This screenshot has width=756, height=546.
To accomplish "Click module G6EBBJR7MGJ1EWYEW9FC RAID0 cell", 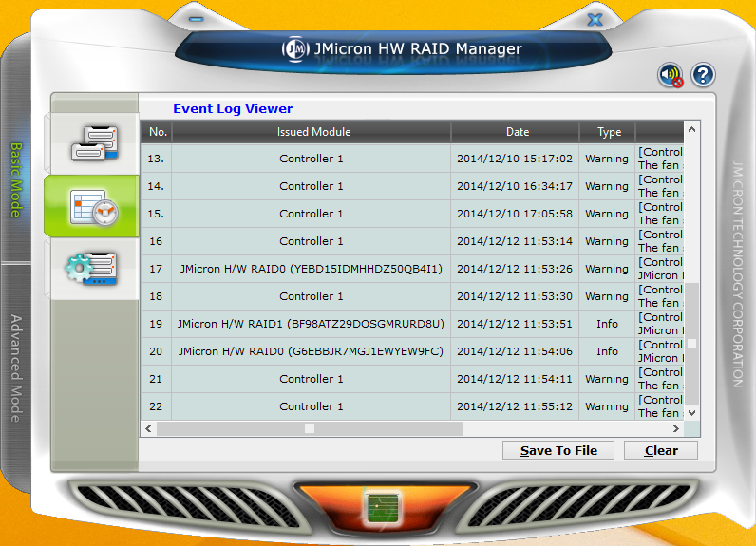I will coord(311,351).
